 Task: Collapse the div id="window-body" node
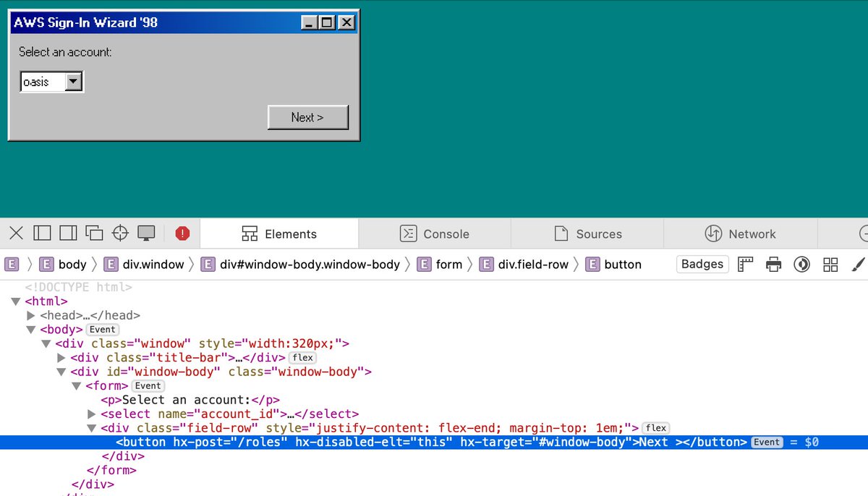(61, 372)
